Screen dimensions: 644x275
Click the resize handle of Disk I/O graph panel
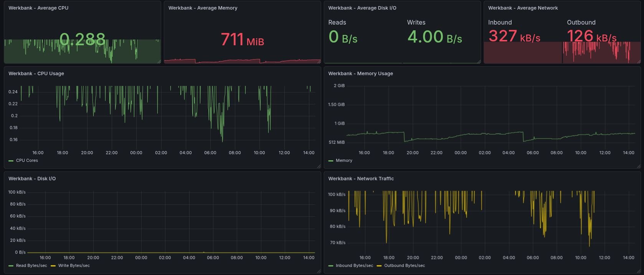point(319,271)
